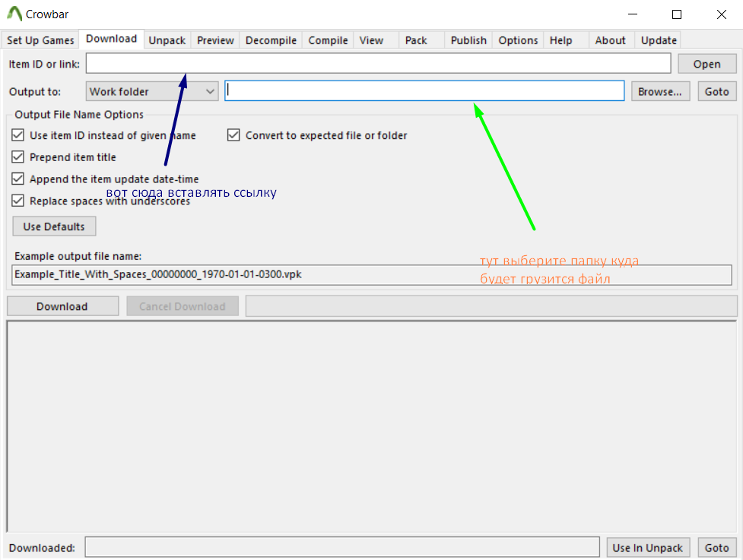Click the Crowbar app icon in title bar

(x=14, y=14)
